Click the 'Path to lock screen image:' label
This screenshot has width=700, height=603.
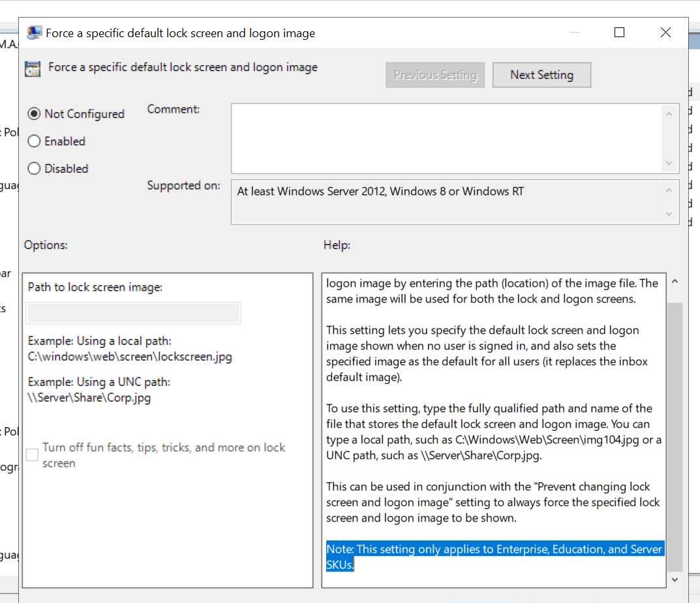pos(95,287)
